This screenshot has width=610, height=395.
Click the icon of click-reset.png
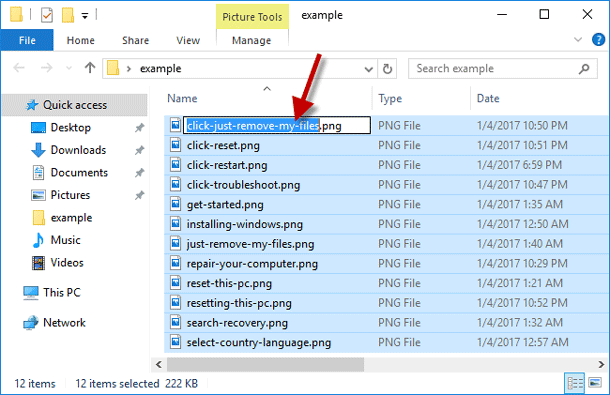175,145
